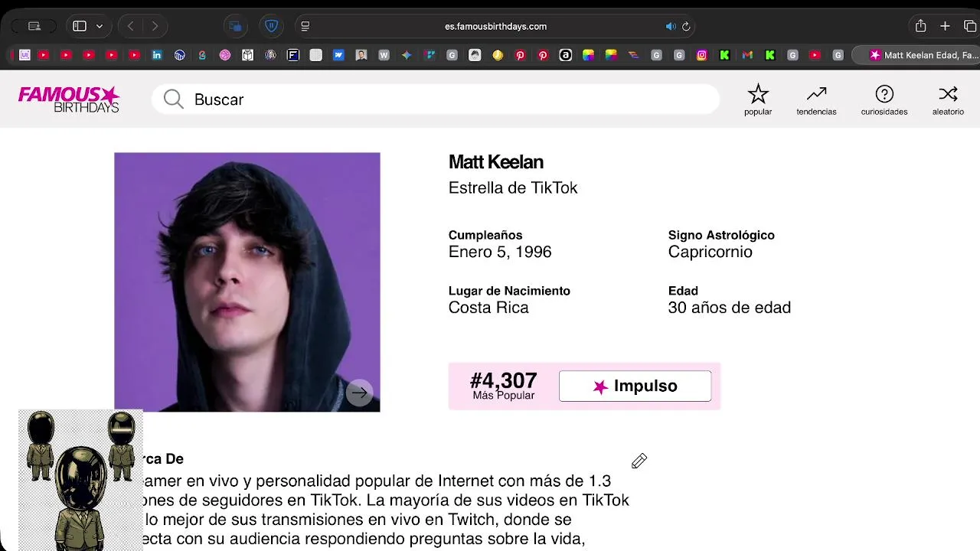Open the Gmail pinned tab

pos(747,55)
